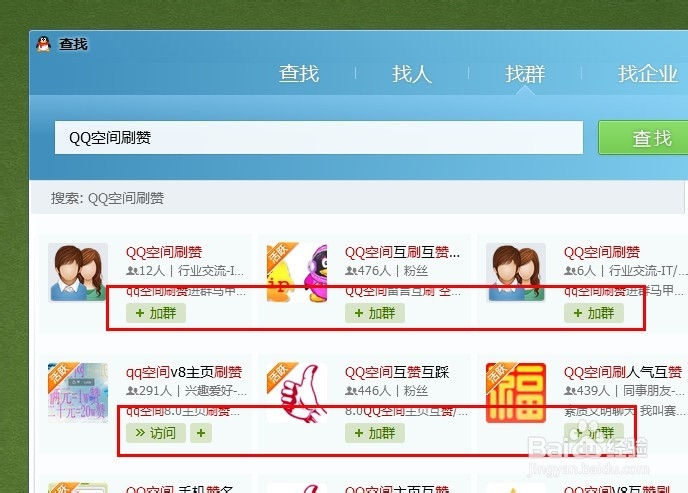Screen dimensions: 688x493
Task: Click 加群 under QQ空间互刷互赞 group
Action: pos(374,313)
